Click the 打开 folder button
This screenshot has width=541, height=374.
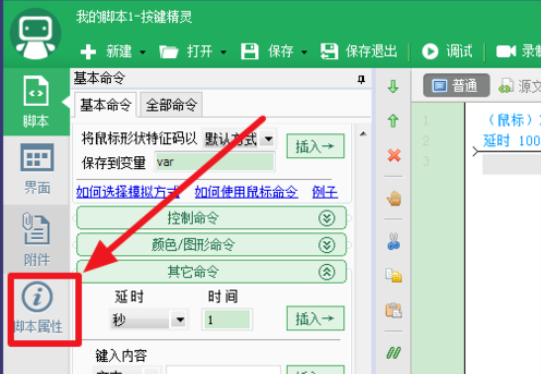point(186,52)
